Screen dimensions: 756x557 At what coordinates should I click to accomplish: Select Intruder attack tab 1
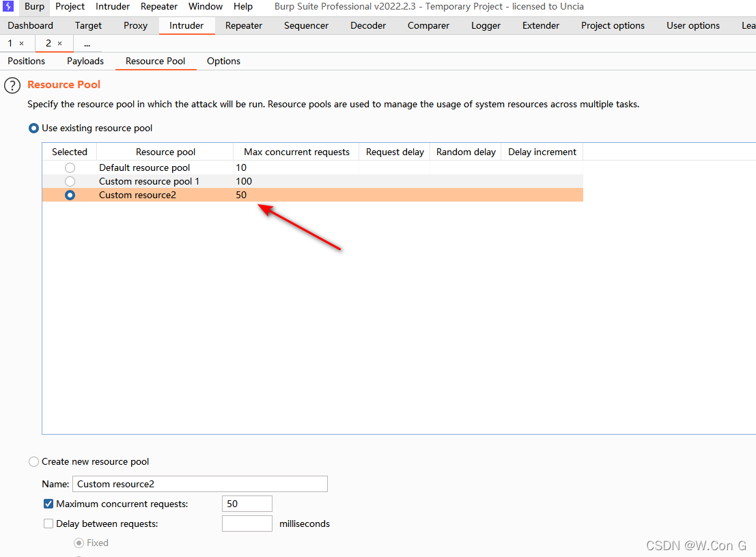pos(10,44)
